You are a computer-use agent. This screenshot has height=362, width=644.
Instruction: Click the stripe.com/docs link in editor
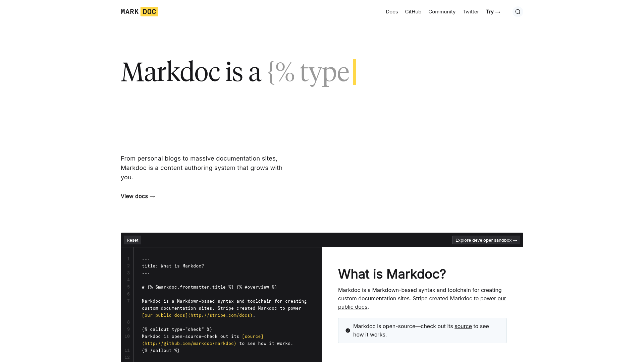pos(197,315)
